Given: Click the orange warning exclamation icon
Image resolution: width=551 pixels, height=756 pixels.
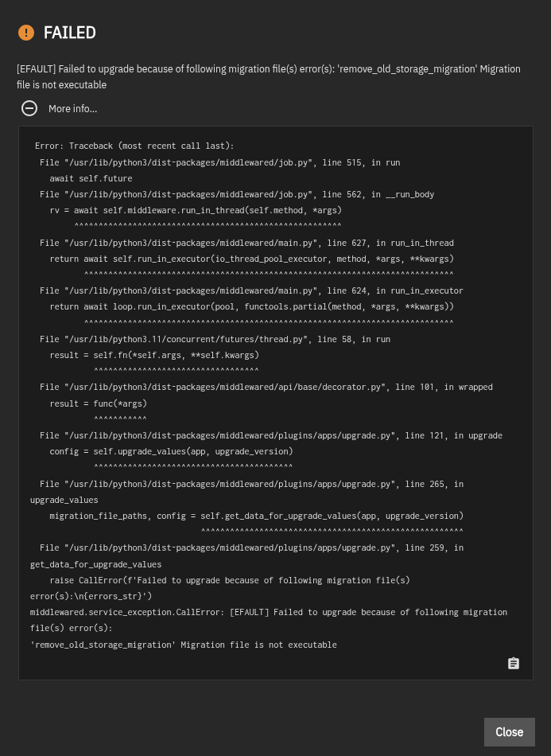Looking at the screenshot, I should (26, 33).
